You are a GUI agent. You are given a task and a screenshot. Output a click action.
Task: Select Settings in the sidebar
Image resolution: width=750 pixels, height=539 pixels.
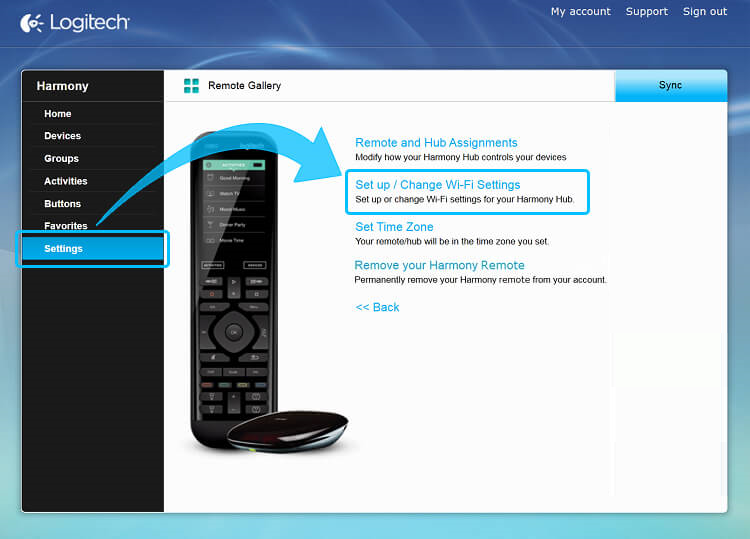tap(93, 249)
